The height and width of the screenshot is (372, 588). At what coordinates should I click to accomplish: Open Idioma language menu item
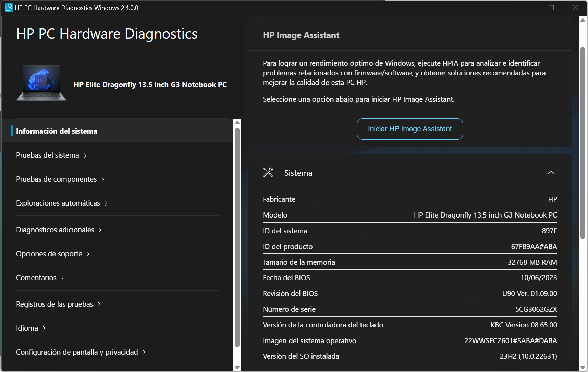point(27,328)
